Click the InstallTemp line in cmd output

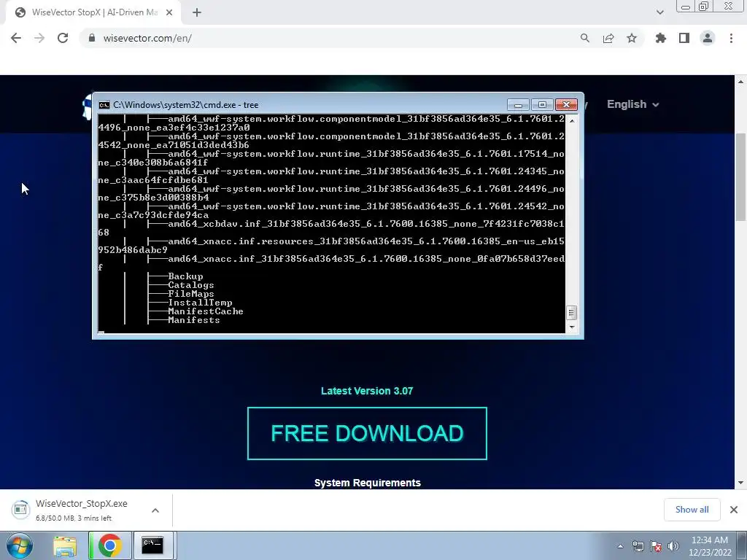pyautogui.click(x=200, y=303)
